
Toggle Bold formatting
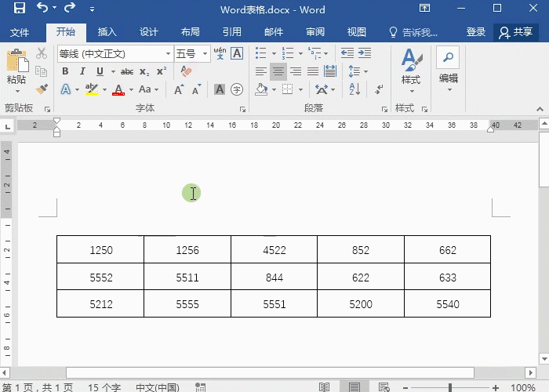point(65,71)
